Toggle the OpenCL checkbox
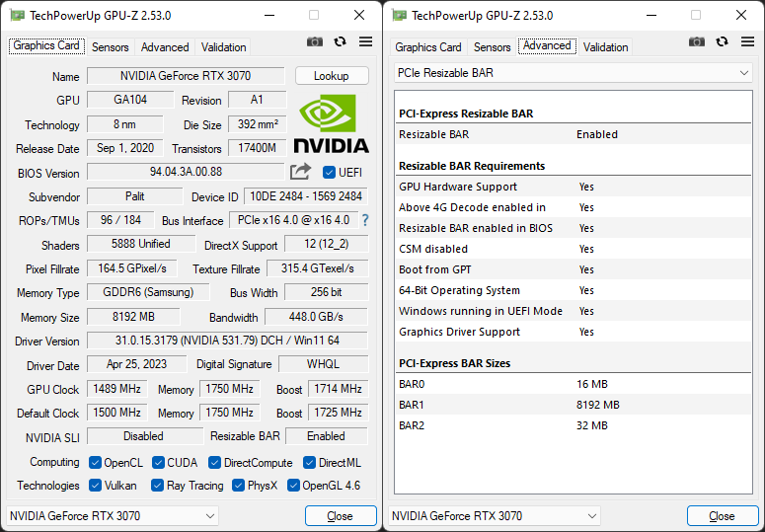The width and height of the screenshot is (765, 532). coord(95,462)
